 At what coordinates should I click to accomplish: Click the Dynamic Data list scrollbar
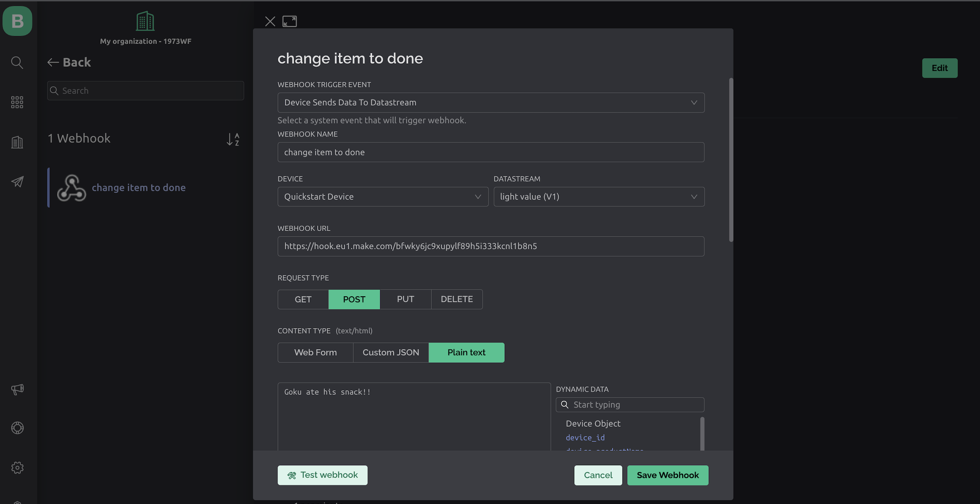coord(702,434)
